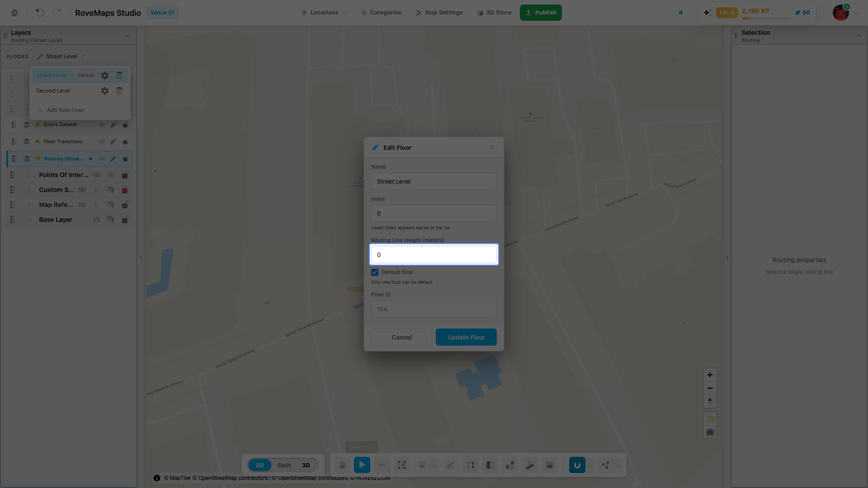This screenshot has width=868, height=488.
Task: Click the AI sparkle icon
Action: coord(708,13)
